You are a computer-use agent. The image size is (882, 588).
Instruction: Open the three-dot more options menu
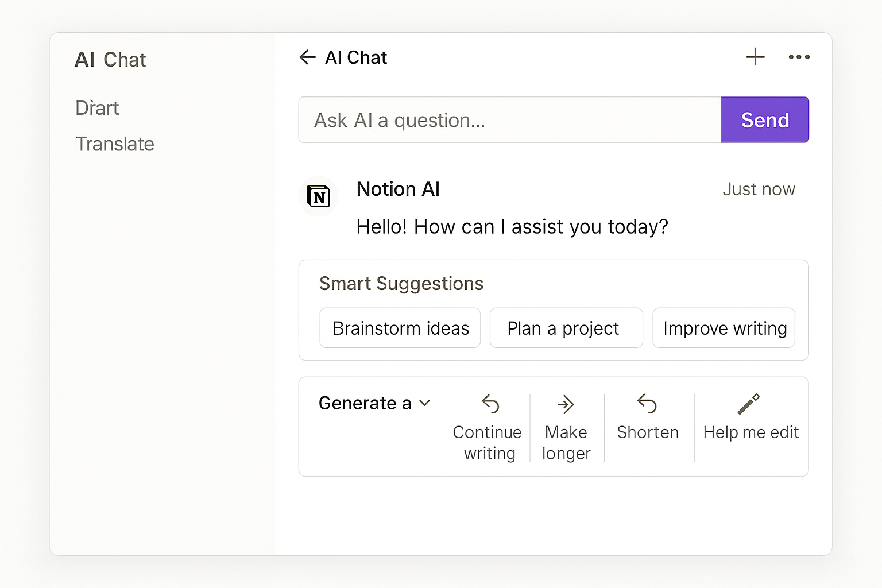799,57
